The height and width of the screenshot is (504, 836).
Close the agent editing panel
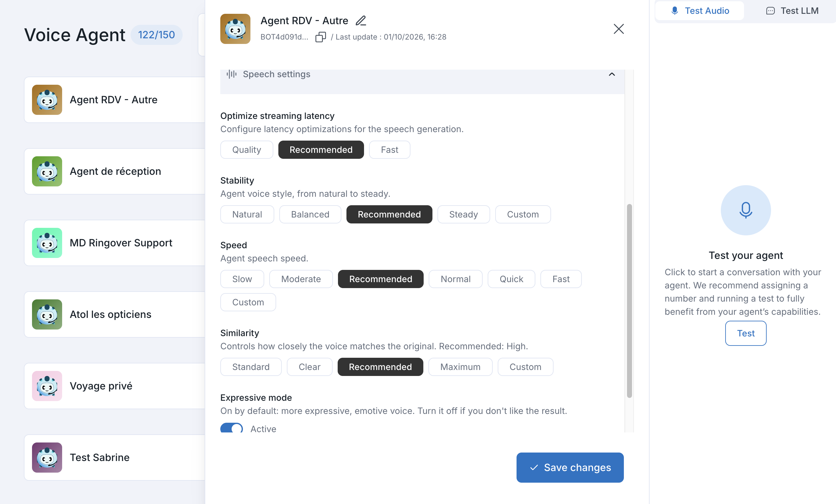point(619,29)
